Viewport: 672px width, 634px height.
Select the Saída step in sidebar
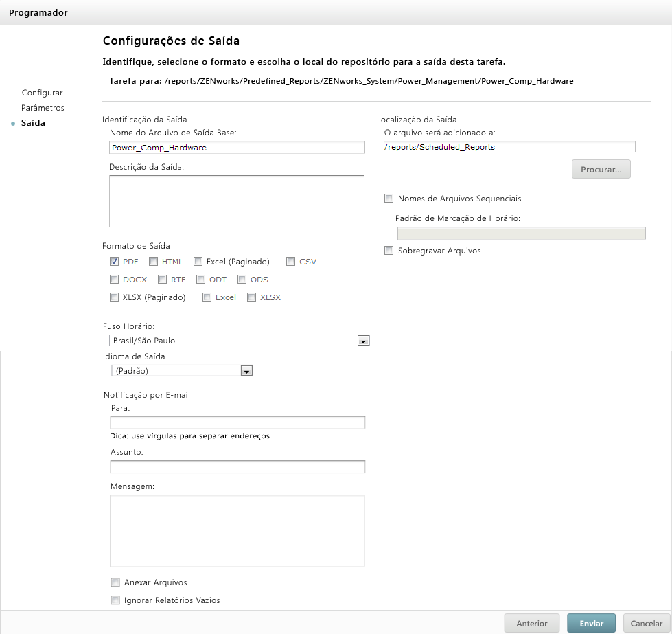point(33,123)
